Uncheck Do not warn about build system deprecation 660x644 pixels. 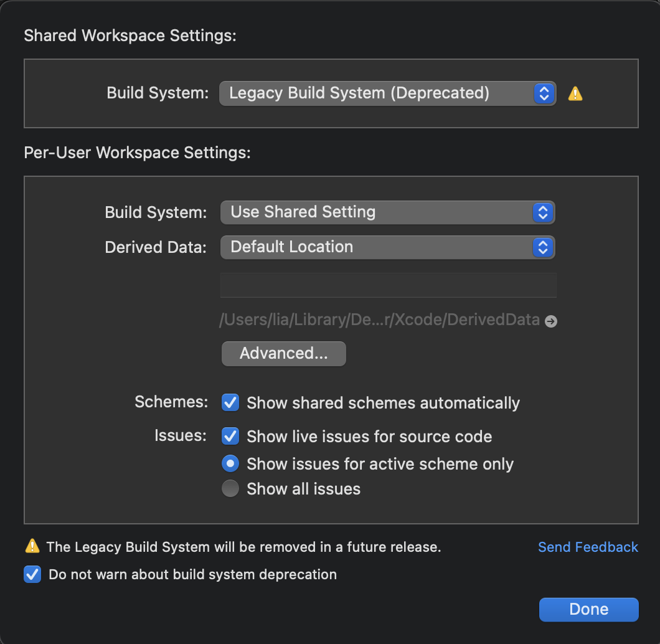(32, 574)
